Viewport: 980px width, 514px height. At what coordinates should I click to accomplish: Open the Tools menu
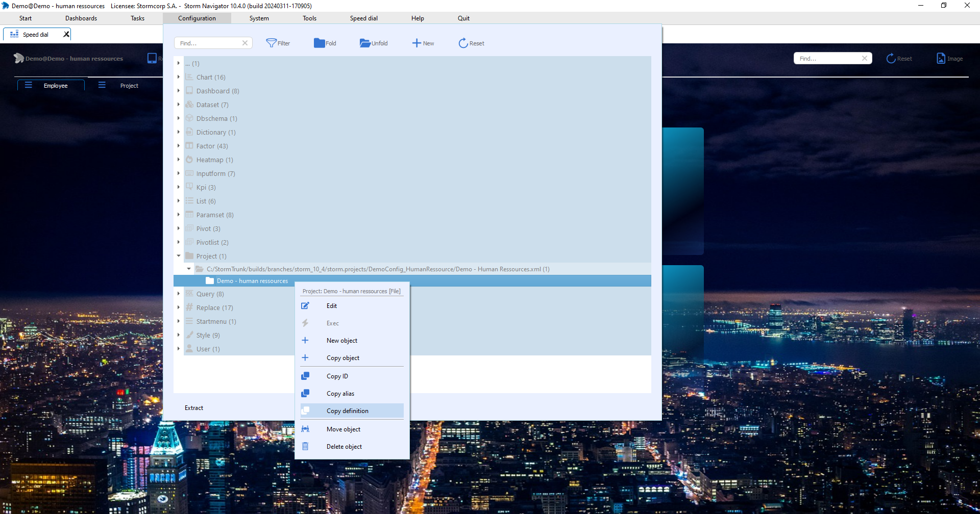click(x=309, y=18)
